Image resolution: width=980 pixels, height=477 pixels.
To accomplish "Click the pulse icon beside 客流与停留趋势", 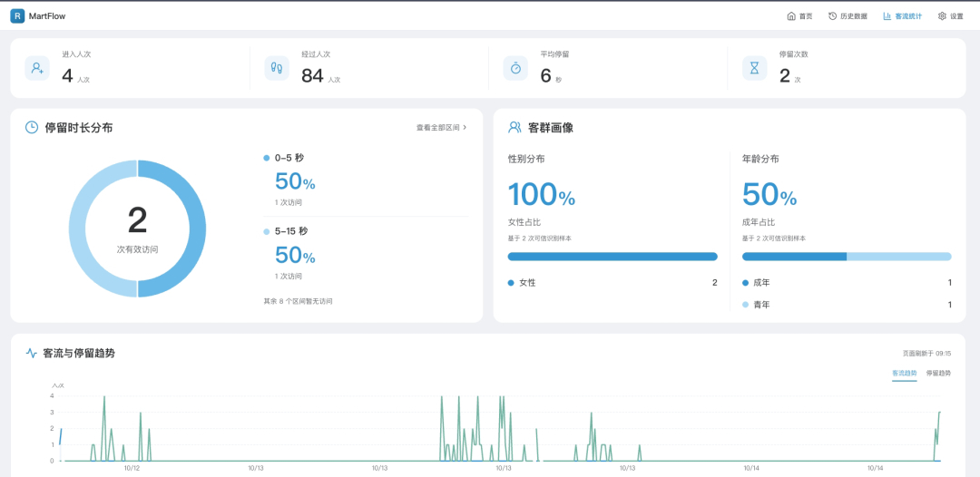I will click(31, 354).
